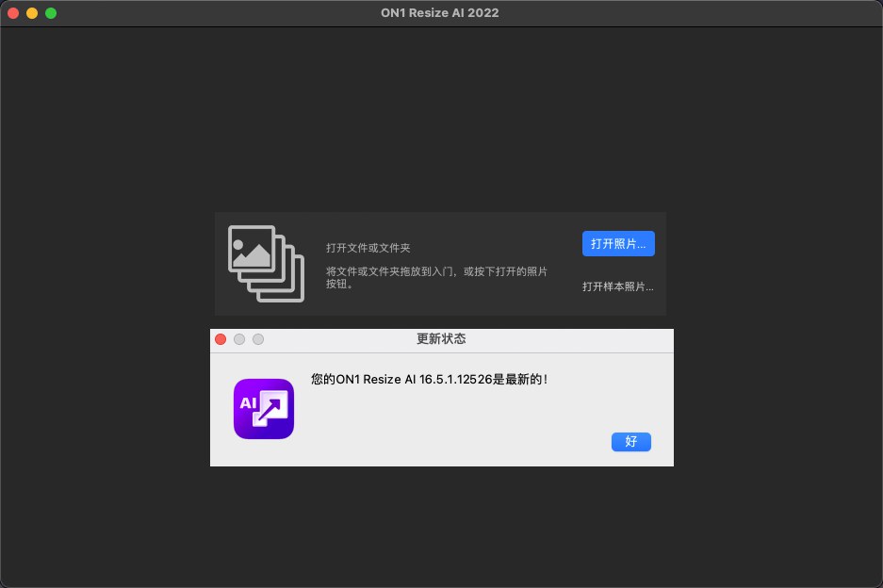The width and height of the screenshot is (883, 588).
Task: Maximize the main window with green button
Action: tap(51, 13)
